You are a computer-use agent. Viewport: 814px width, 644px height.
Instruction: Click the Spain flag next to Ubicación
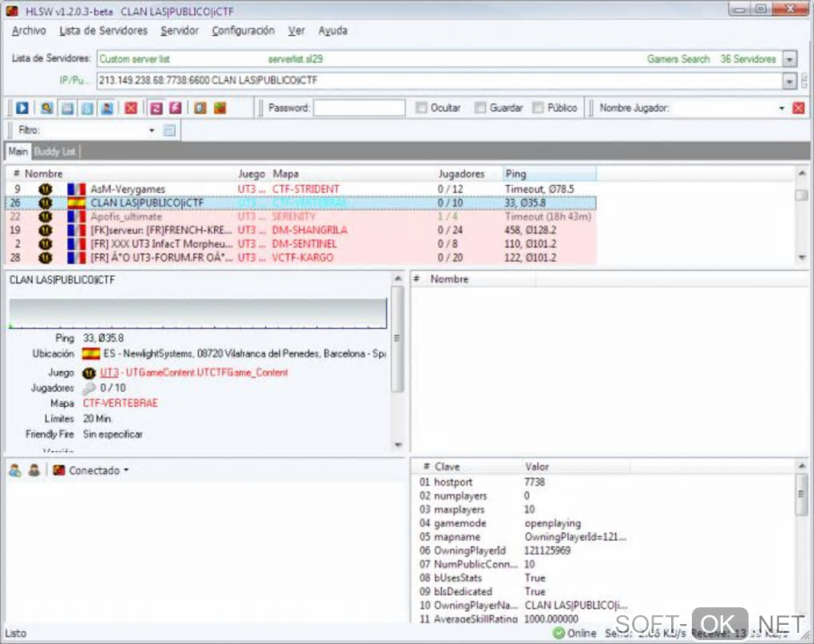point(91,354)
